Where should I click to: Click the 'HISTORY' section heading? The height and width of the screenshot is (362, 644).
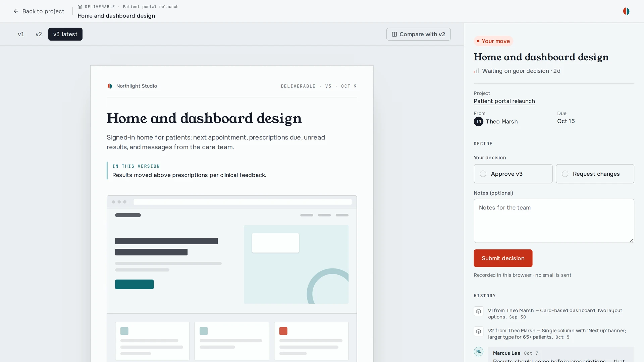coord(485,296)
